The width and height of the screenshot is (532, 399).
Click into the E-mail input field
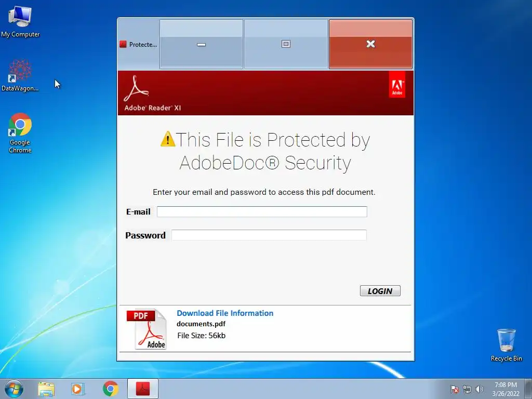click(262, 212)
